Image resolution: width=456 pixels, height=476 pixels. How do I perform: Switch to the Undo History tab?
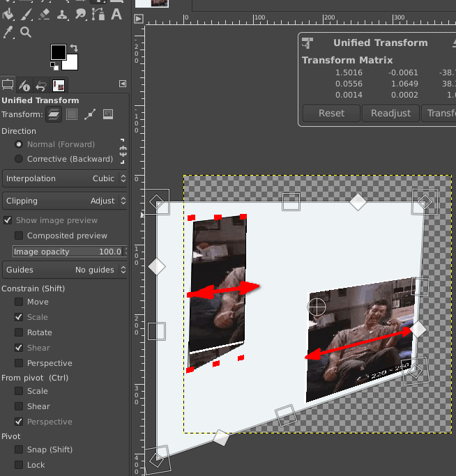coord(41,86)
